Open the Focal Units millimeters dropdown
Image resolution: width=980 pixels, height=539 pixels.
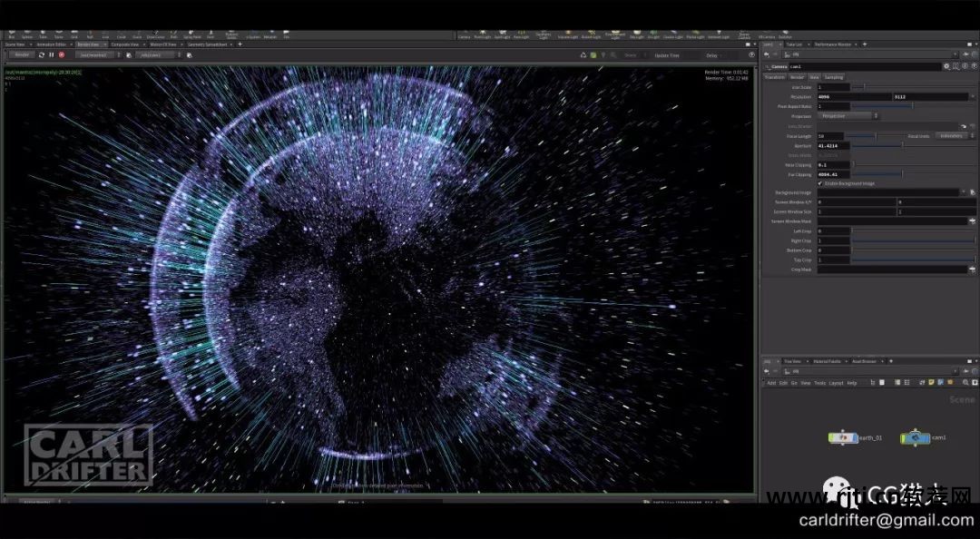955,136
